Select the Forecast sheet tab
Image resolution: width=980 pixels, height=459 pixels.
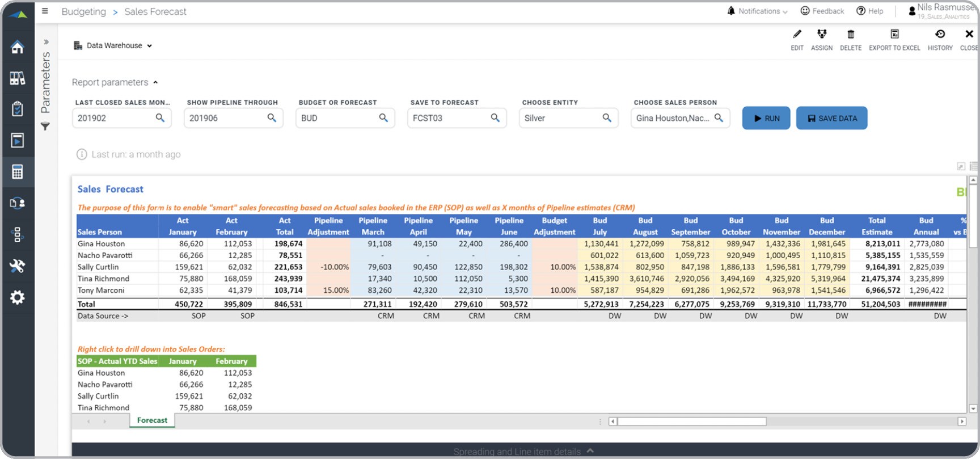pos(152,420)
